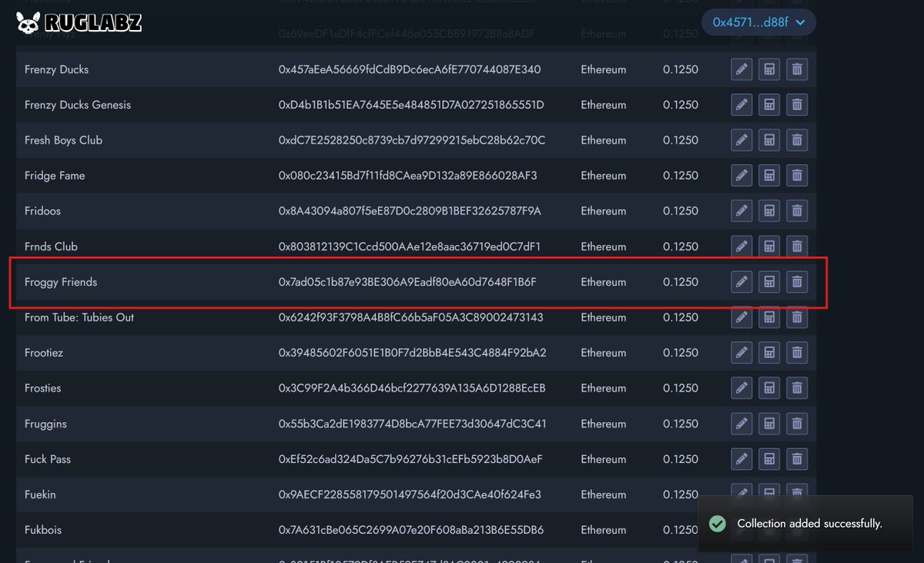This screenshot has width=924, height=563.
Task: Edit the Fruggins collection
Action: (x=741, y=424)
